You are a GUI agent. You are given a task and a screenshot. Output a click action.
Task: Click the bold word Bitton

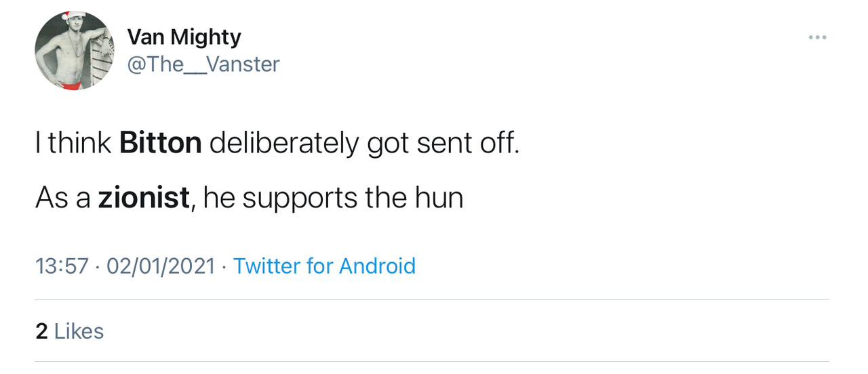[161, 144]
